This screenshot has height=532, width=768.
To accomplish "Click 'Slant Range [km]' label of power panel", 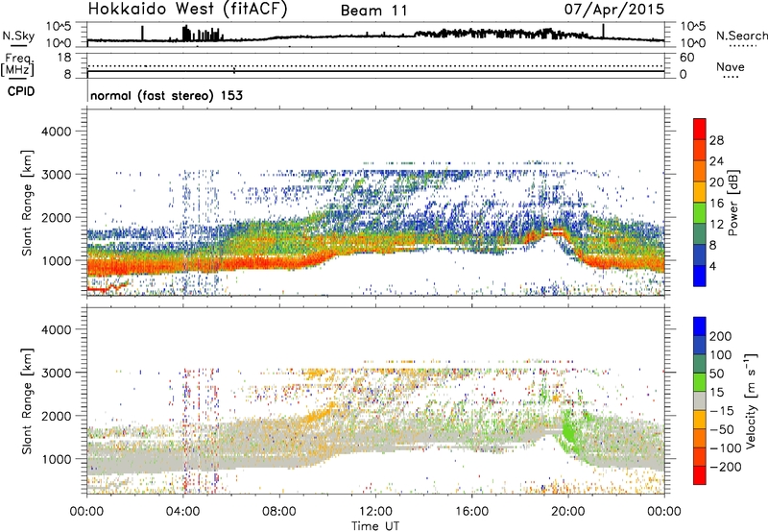I will pos(27,203).
